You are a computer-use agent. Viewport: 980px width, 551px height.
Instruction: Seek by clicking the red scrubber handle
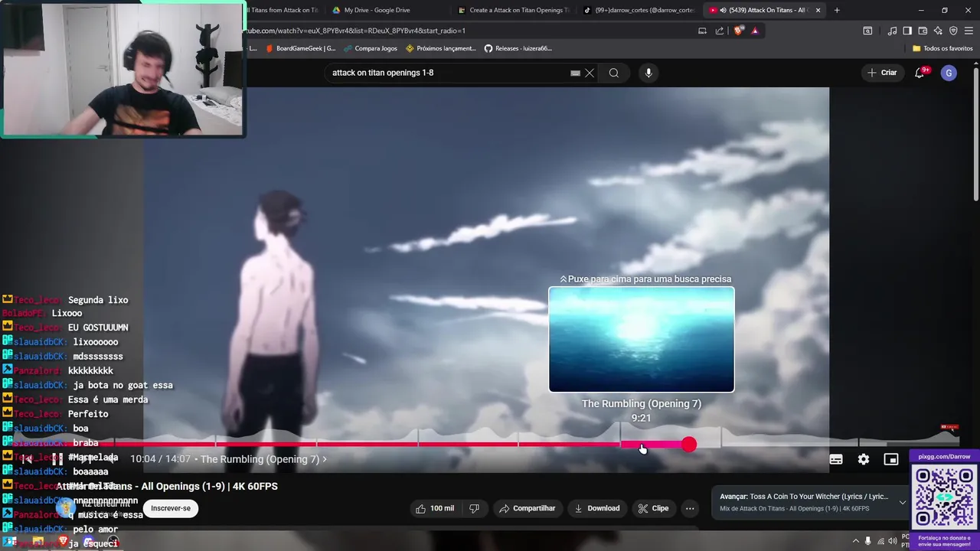point(689,444)
